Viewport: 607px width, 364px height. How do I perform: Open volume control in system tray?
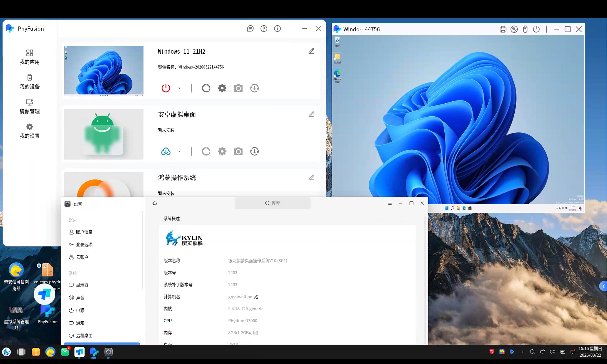552,352
